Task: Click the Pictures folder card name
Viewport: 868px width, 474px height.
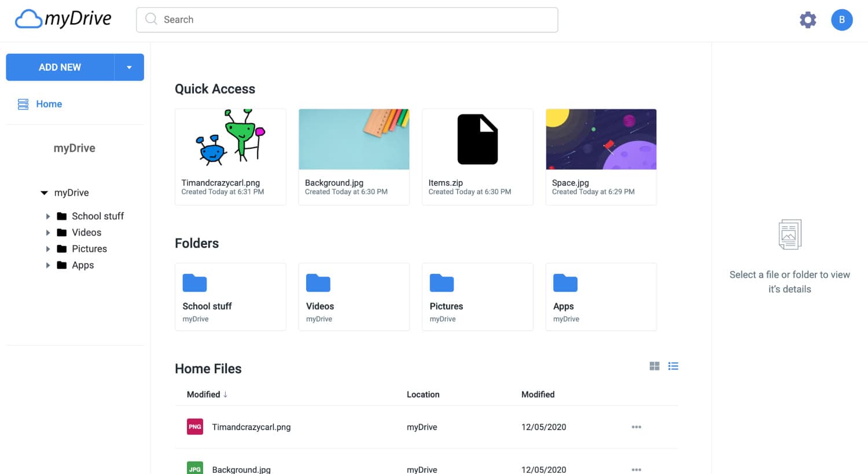Action: coord(446,306)
